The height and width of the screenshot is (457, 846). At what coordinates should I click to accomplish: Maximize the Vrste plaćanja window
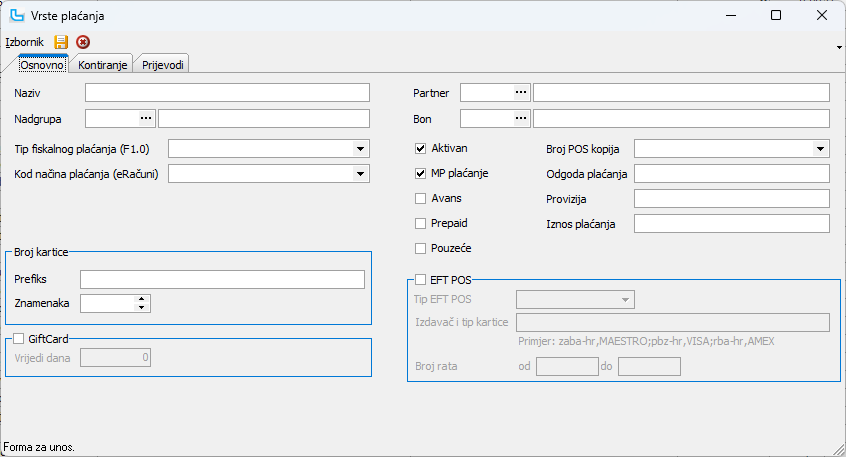tap(776, 16)
